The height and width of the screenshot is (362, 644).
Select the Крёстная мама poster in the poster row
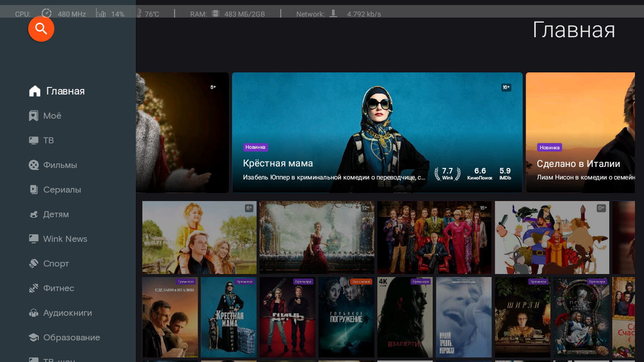(x=229, y=317)
